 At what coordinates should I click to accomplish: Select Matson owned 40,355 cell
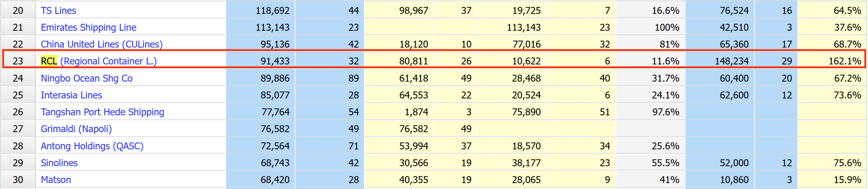tap(399, 179)
